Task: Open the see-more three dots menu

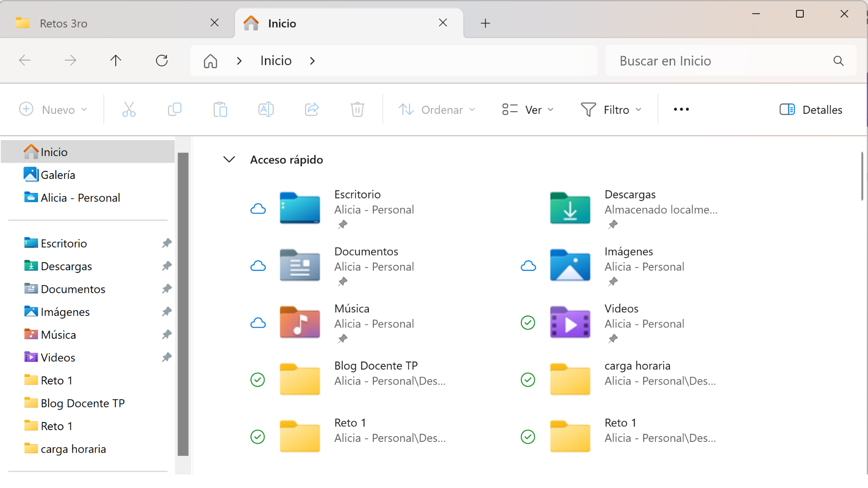Action: [681, 109]
